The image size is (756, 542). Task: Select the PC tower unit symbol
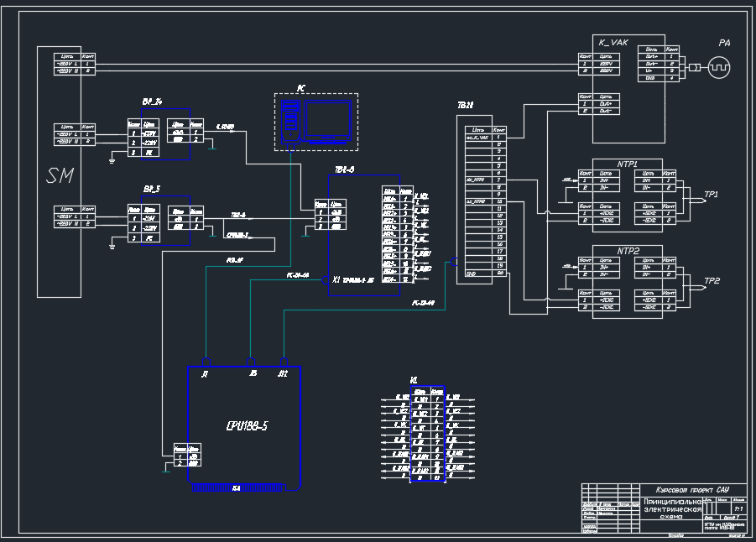[290, 118]
